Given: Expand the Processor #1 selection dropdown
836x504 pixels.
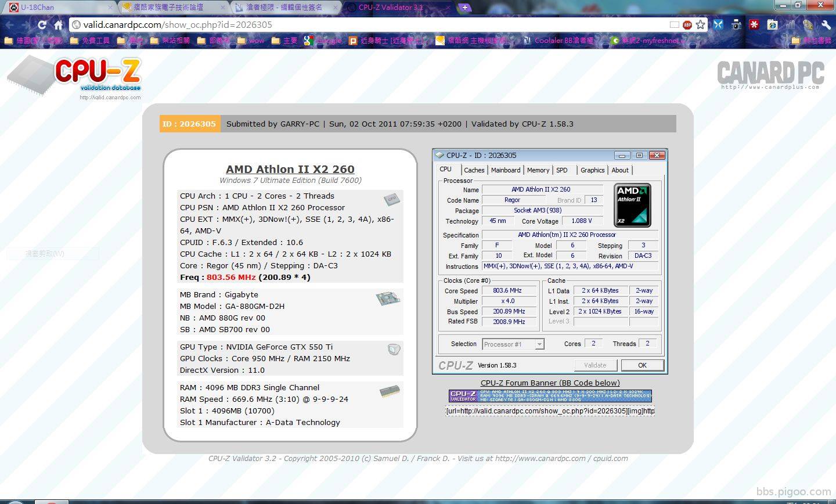Looking at the screenshot, I should (x=539, y=344).
